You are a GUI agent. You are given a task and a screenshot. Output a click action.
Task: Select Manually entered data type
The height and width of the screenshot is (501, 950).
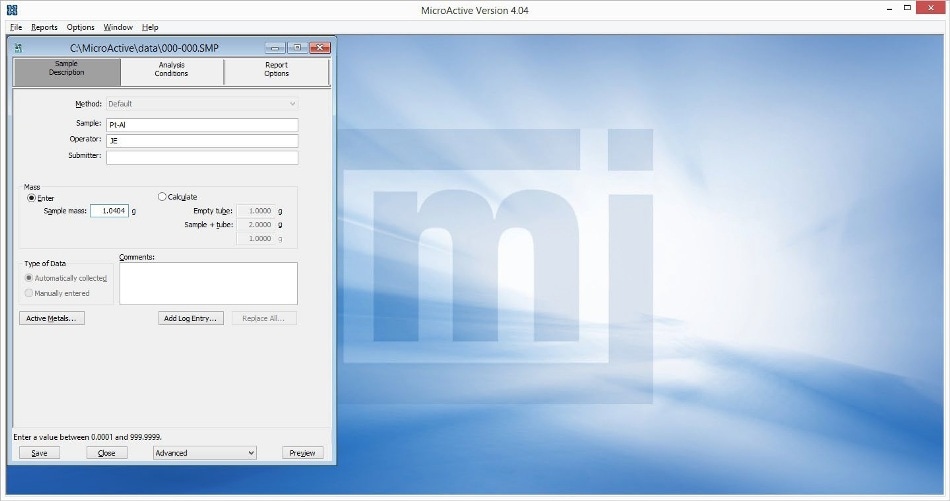tap(28, 293)
